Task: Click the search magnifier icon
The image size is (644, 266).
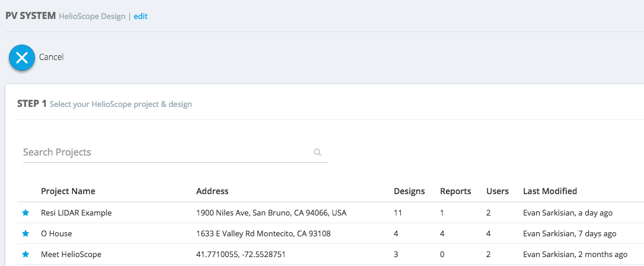Action: (x=317, y=152)
